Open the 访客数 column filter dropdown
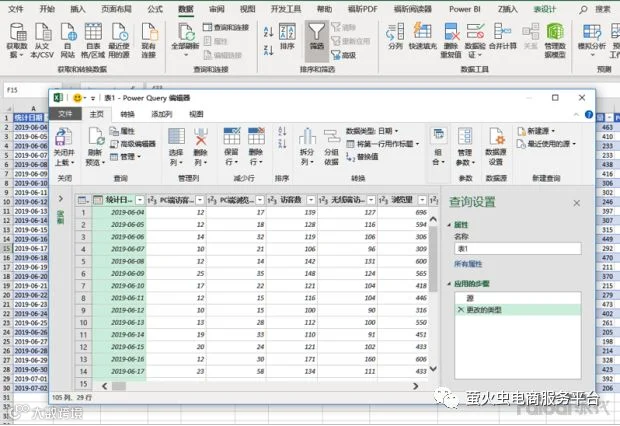Viewport: 620px width, 426px height. (x=311, y=200)
